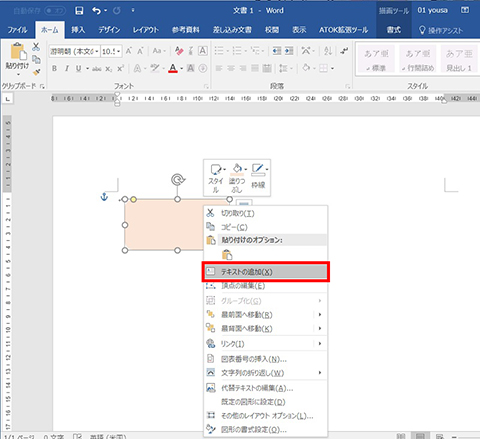This screenshot has height=439, width=480.
Task: Click the Undo arrow icon
Action: coord(97,11)
